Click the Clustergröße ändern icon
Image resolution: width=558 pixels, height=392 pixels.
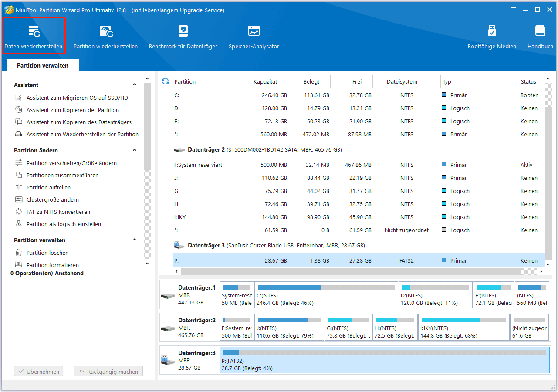[x=19, y=200]
